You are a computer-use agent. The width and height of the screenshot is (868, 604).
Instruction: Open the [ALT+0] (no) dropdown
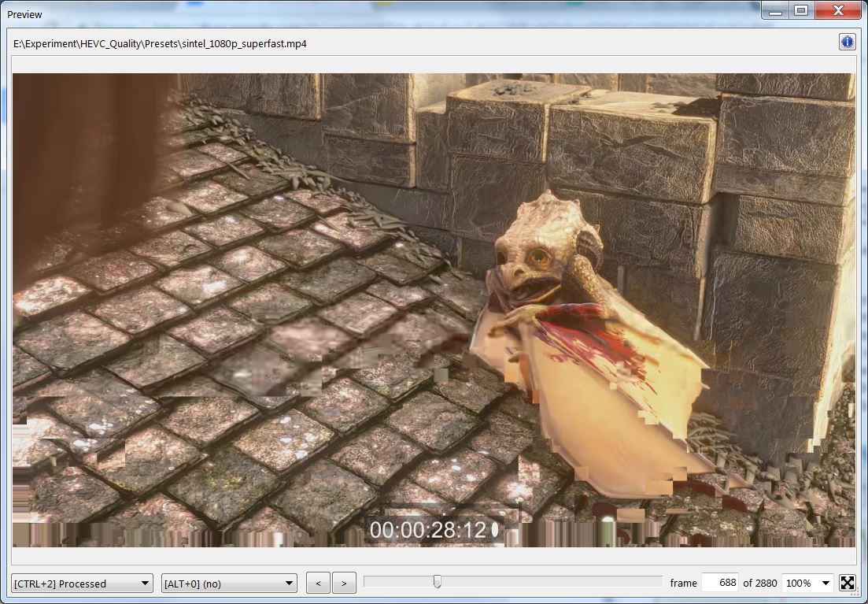229,584
